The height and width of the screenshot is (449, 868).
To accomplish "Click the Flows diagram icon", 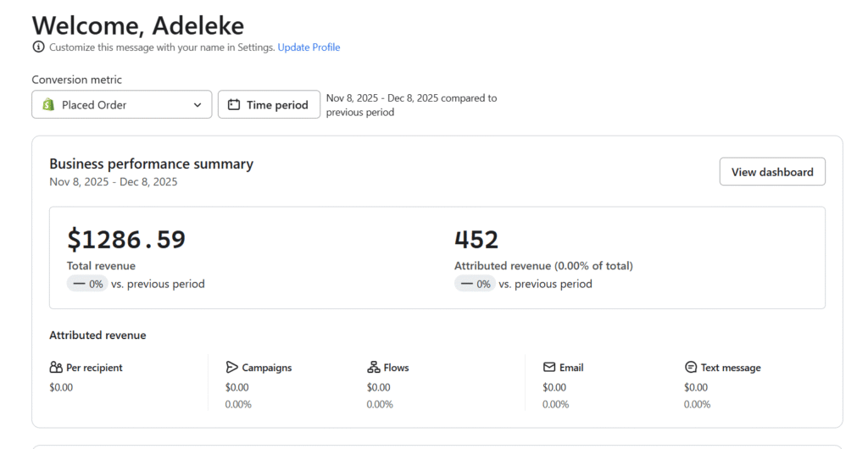I will [x=373, y=368].
